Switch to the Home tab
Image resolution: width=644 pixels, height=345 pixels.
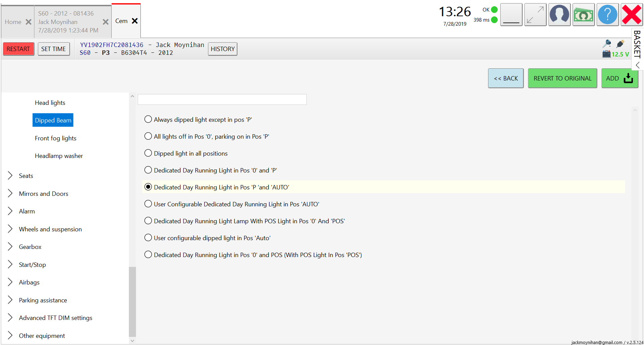click(13, 22)
